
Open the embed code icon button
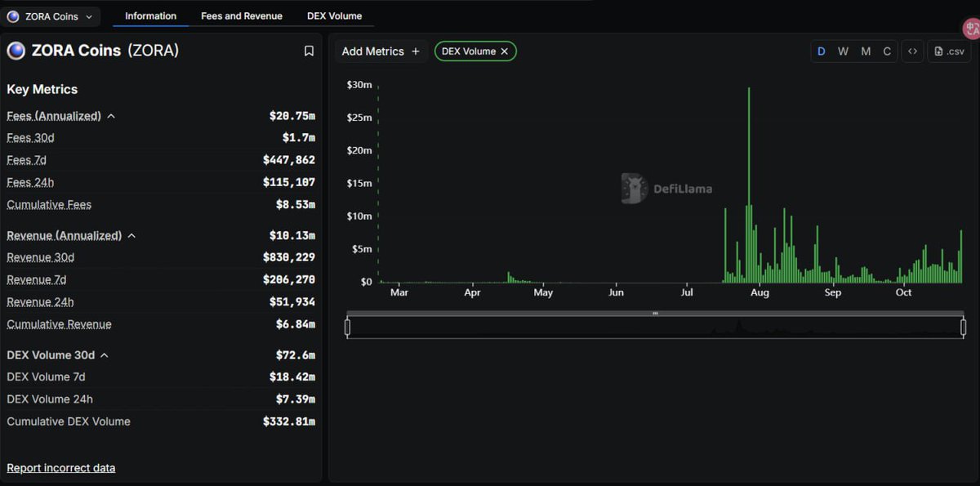pos(912,51)
